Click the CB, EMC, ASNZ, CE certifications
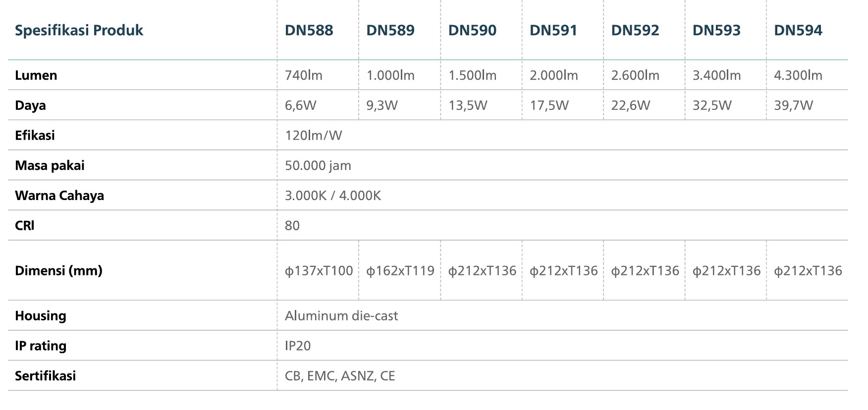868x410 pixels. [x=340, y=376]
